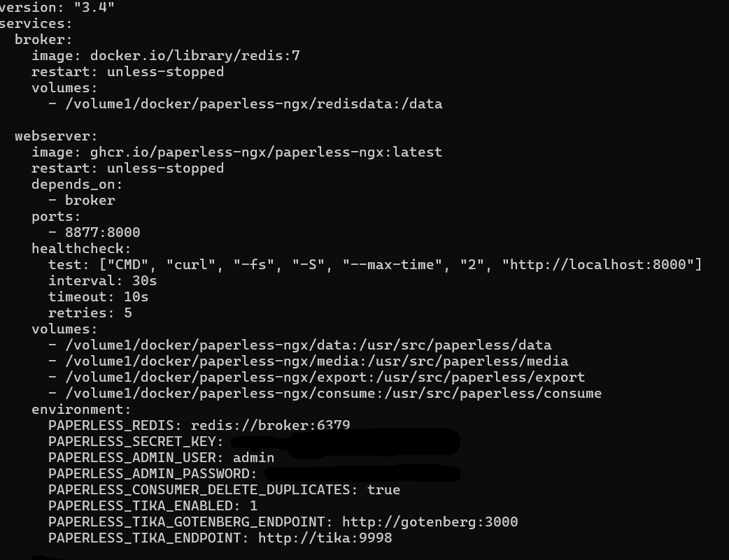Place cursor on broker service key
Screen dimensions: 729x560
[43, 40]
